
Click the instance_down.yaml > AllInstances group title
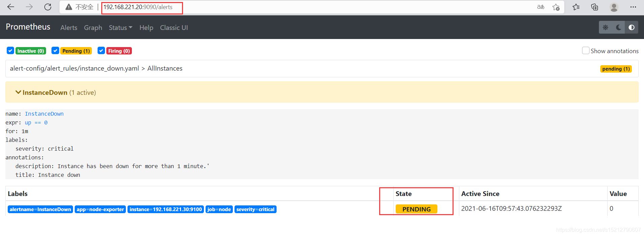pos(96,68)
